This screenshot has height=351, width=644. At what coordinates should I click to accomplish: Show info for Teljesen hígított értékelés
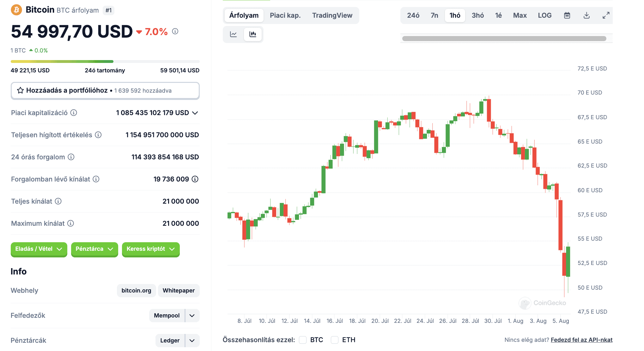coord(98,135)
